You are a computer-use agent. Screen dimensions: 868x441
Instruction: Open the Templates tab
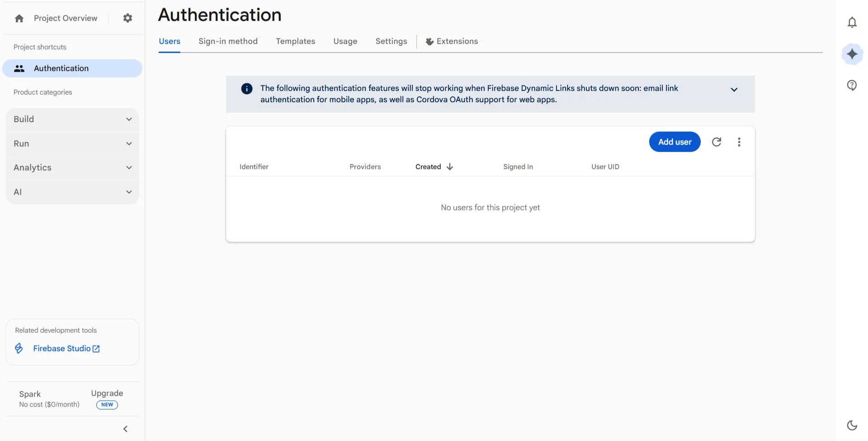(x=296, y=42)
